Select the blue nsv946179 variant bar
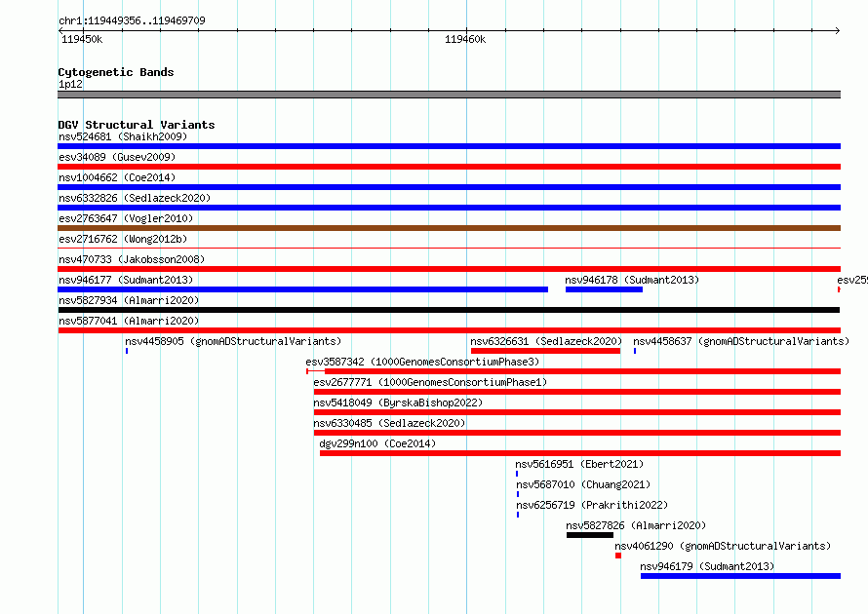Viewport: 868px width, 614px height. point(740,576)
